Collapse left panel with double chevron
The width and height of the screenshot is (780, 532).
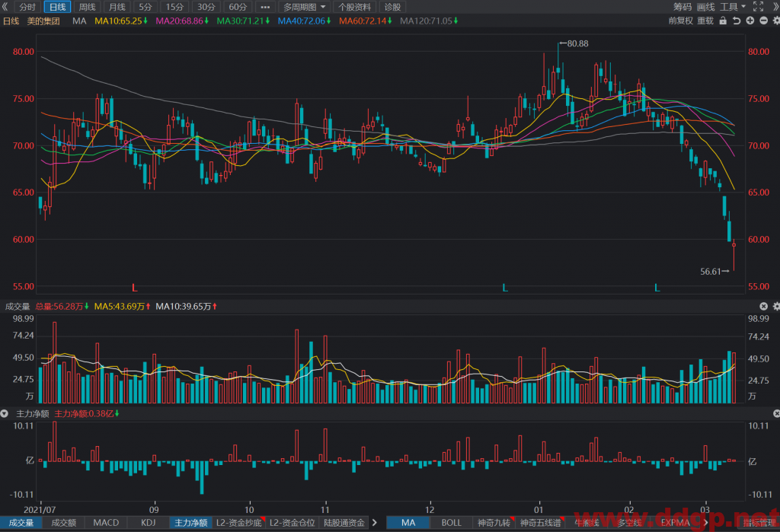tap(5, 7)
